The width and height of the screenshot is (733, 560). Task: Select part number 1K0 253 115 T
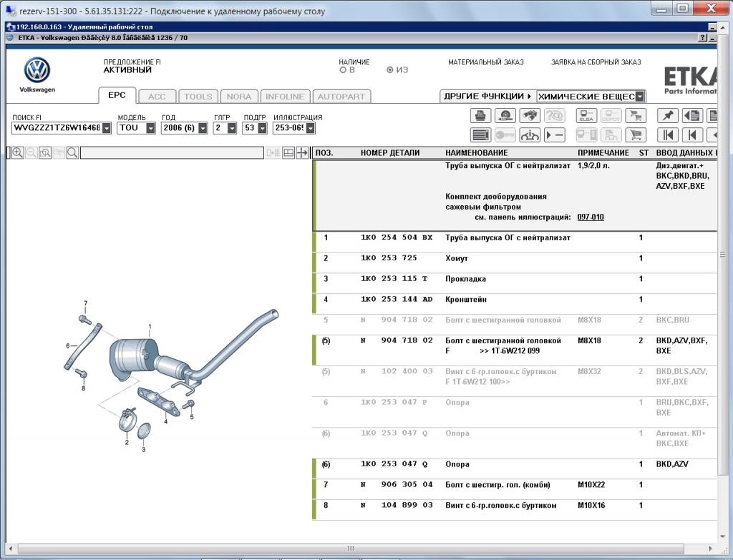[394, 279]
